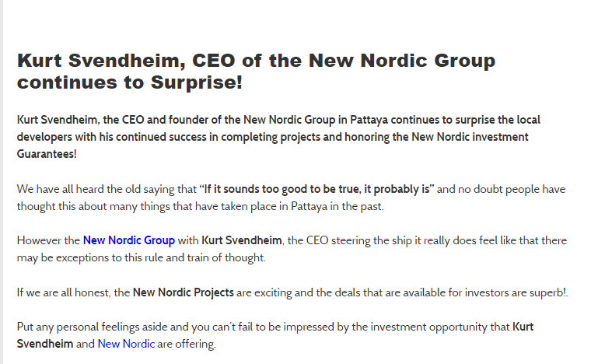The height and width of the screenshot is (364, 598).
Task: Click the bold quote about too good to be true
Action: coord(316,189)
